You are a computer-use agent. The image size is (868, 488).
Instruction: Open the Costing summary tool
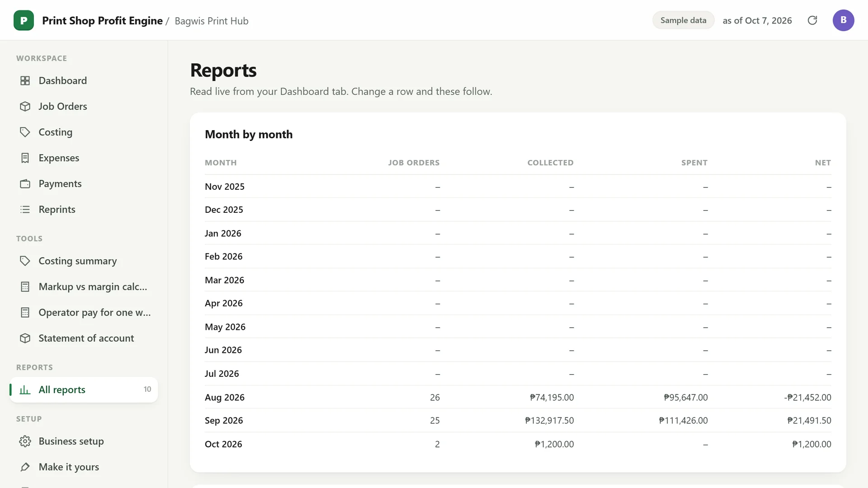[x=84, y=261]
